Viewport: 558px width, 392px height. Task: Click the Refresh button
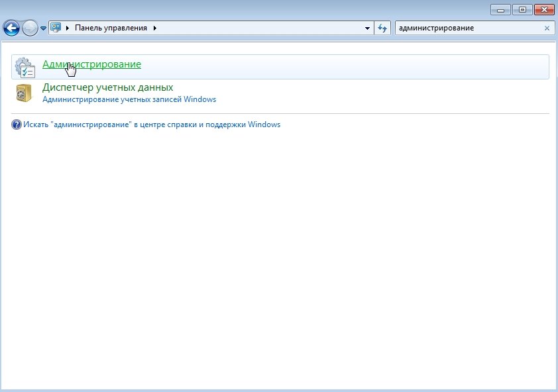pos(382,28)
